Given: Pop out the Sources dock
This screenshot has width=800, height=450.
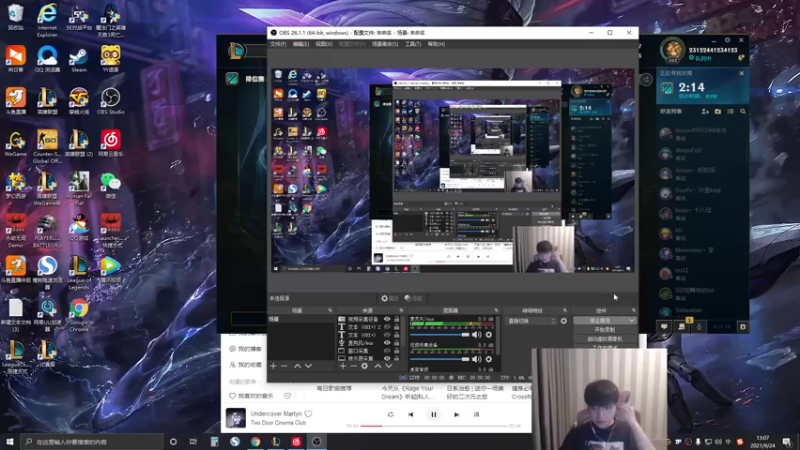Looking at the screenshot, I should [x=402, y=310].
